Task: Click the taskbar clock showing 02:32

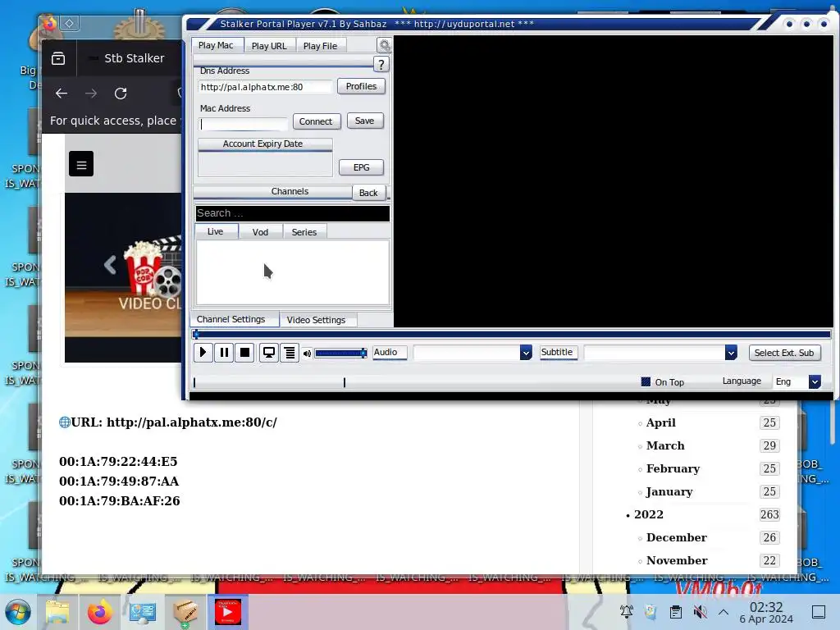Action: [x=766, y=612]
